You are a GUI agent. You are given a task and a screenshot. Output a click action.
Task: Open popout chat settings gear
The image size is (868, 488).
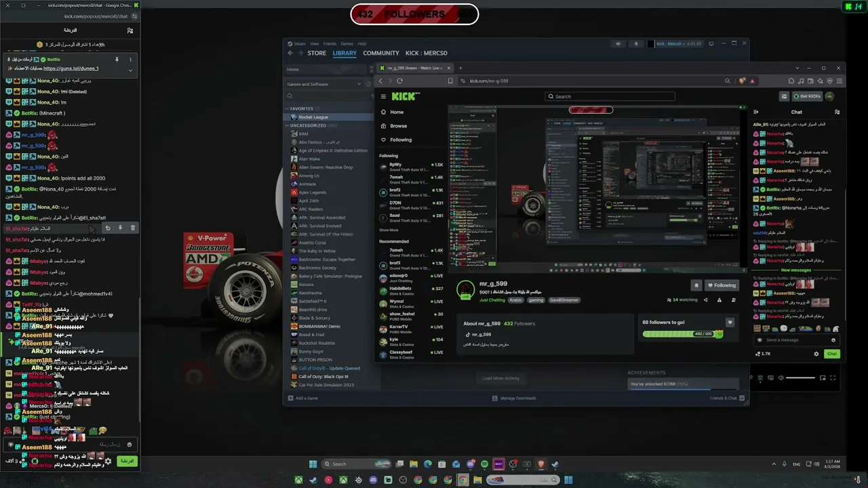pyautogui.click(x=107, y=461)
